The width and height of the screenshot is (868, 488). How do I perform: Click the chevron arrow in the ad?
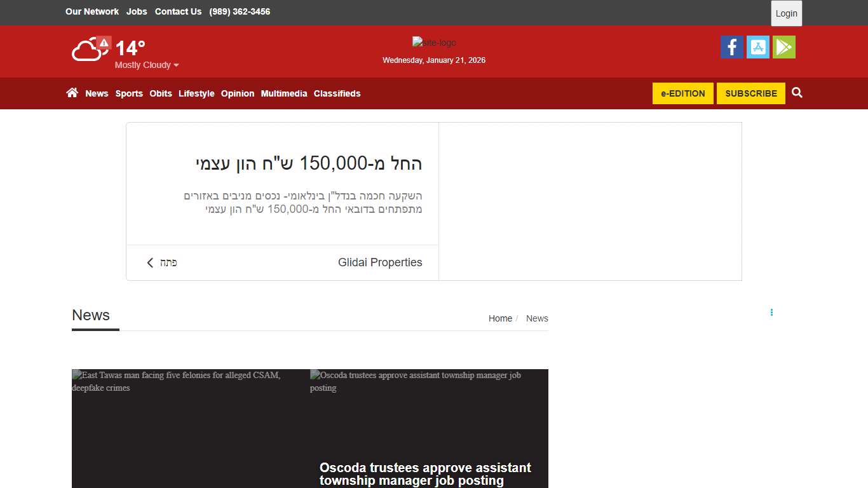[151, 262]
